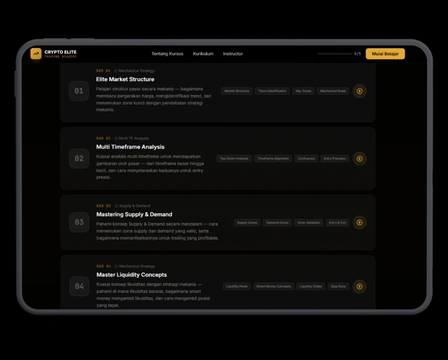Viewport: 448px width, 360px height.
Task: Open the Master Liquidity Concepts title
Action: (132, 275)
